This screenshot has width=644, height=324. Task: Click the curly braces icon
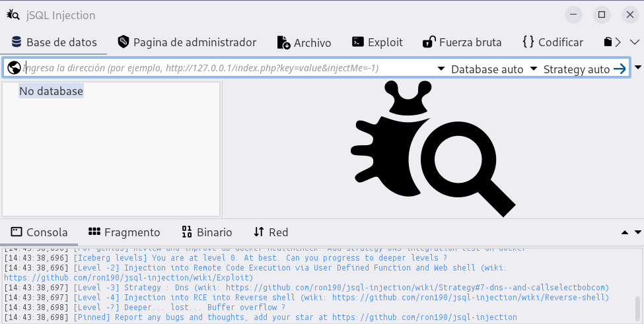(x=528, y=42)
